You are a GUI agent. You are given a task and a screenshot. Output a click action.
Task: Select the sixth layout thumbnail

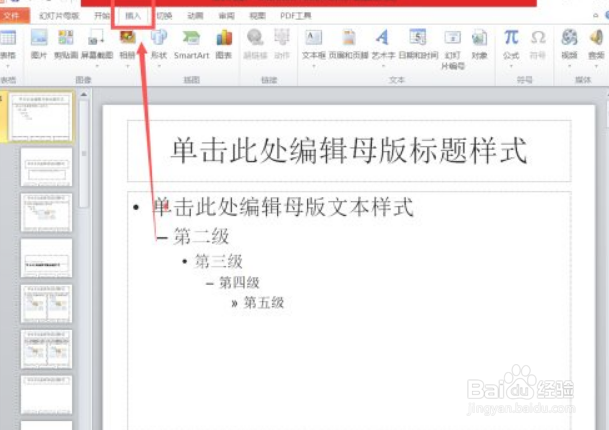pyautogui.click(x=46, y=349)
